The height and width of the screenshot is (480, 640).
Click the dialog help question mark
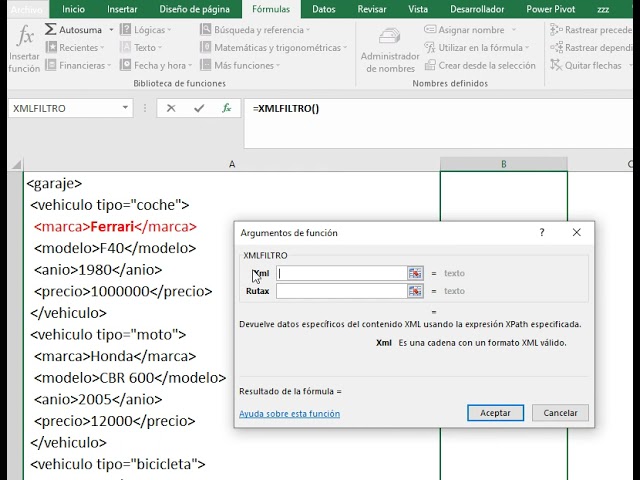click(x=542, y=232)
